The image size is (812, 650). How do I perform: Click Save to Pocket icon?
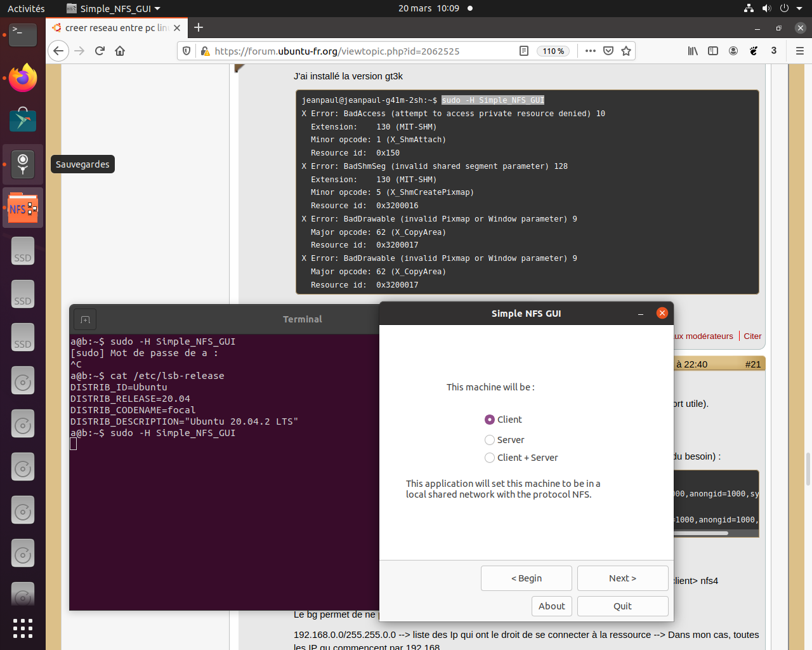608,51
